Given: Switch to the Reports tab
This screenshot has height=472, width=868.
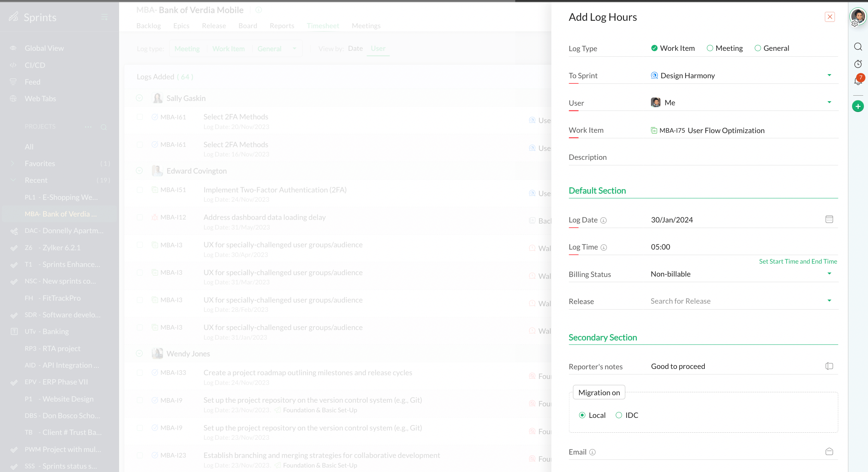Looking at the screenshot, I should tap(282, 26).
